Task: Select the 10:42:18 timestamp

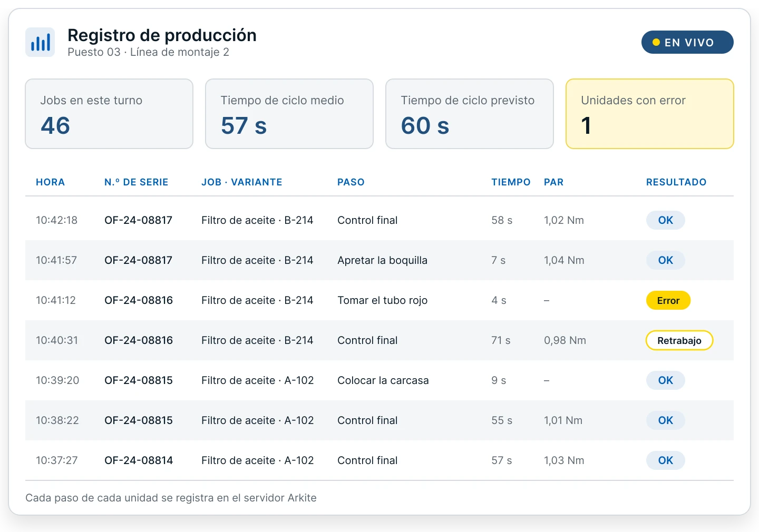Action: point(56,220)
